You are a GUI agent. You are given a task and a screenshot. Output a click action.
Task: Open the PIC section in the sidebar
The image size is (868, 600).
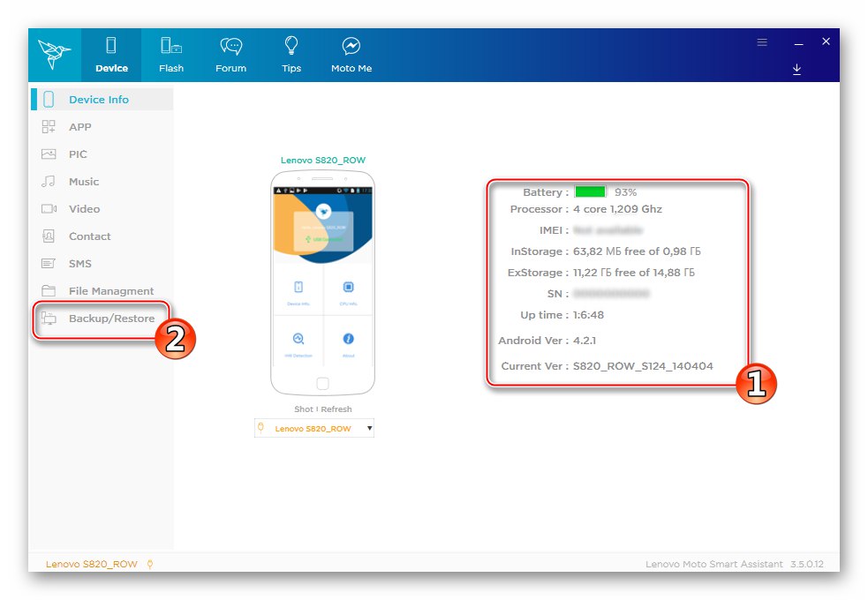pos(50,154)
